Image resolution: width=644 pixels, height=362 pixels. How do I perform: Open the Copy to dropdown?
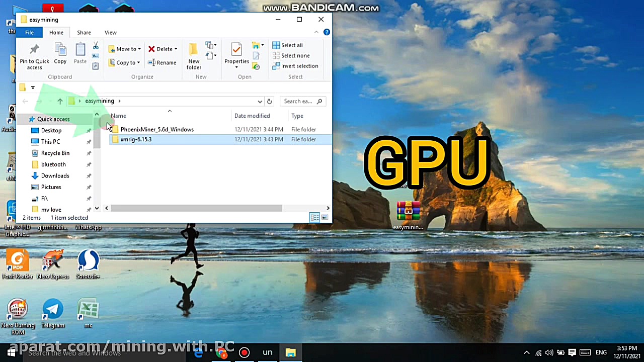click(124, 63)
